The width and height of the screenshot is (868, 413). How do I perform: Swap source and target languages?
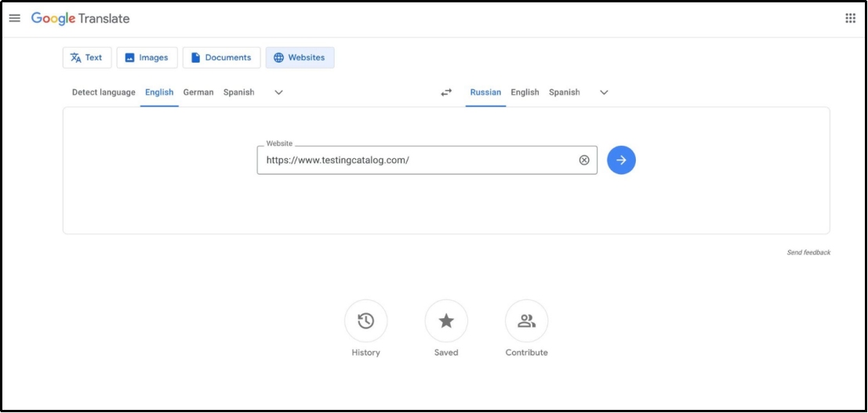pos(446,92)
